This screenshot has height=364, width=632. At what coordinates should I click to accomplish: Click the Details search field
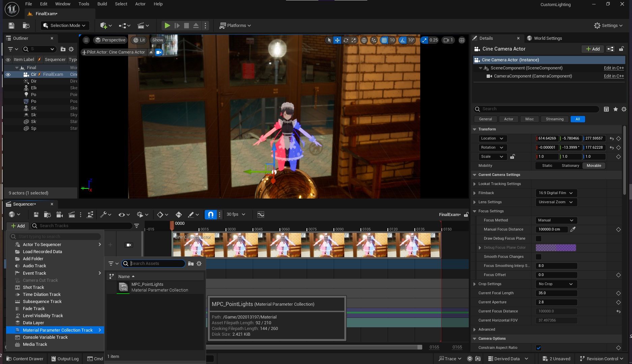pyautogui.click(x=536, y=109)
